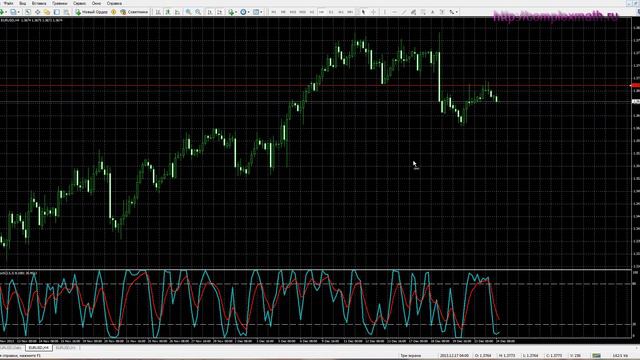The width and height of the screenshot is (640, 360).
Task: Toggle chart Auto Scroll
Action: [x=210, y=12]
